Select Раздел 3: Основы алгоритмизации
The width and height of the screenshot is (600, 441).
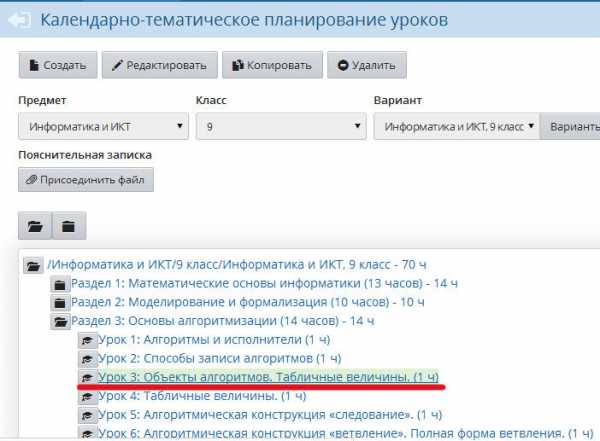(x=223, y=321)
